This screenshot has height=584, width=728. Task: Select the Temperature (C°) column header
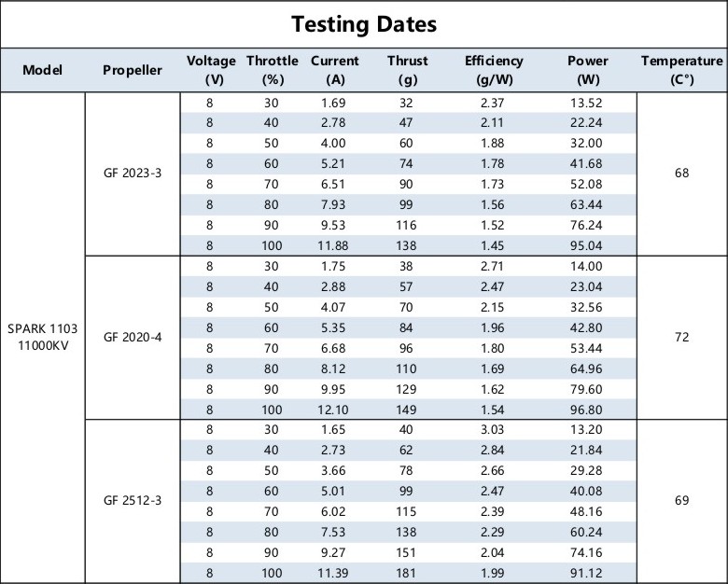pyautogui.click(x=681, y=70)
